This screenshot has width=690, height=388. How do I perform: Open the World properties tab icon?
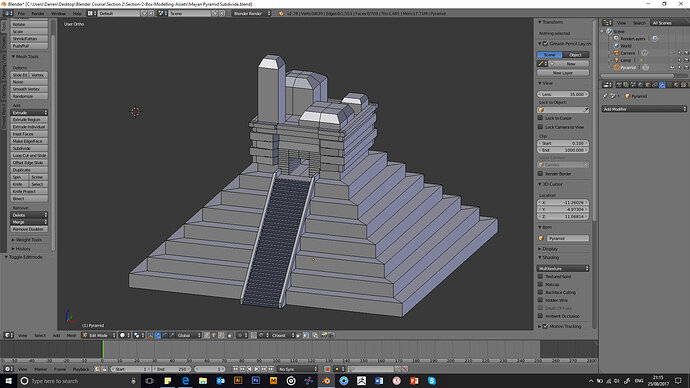640,84
